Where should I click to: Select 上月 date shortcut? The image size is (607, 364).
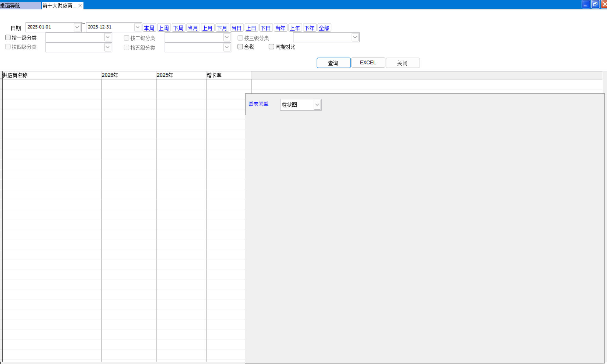pyautogui.click(x=207, y=28)
